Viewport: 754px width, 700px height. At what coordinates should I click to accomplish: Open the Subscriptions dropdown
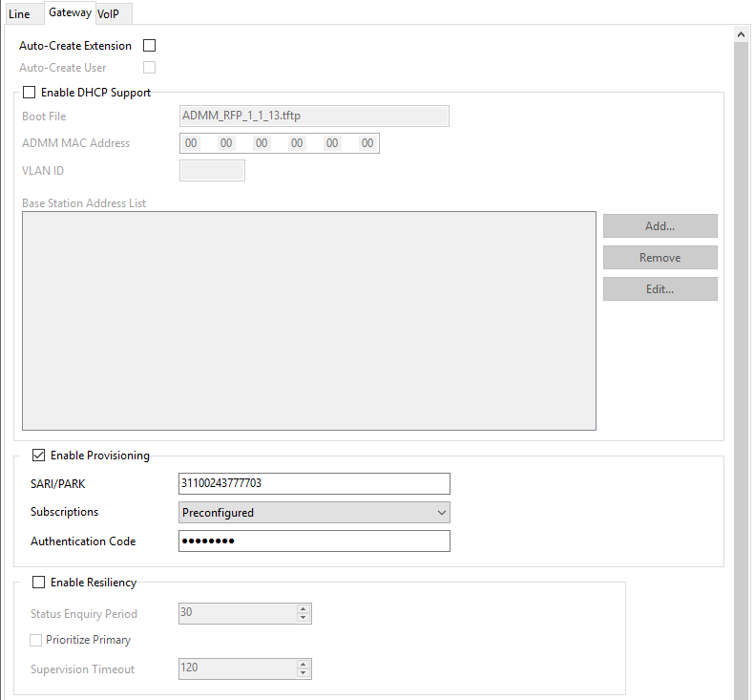314,513
